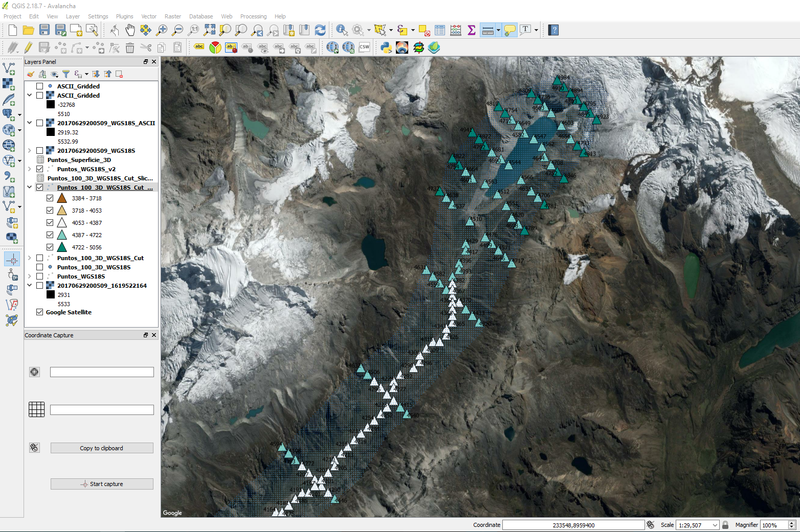The image size is (800, 532).
Task: Click the mouse tracking toggle button
Action: [34, 448]
